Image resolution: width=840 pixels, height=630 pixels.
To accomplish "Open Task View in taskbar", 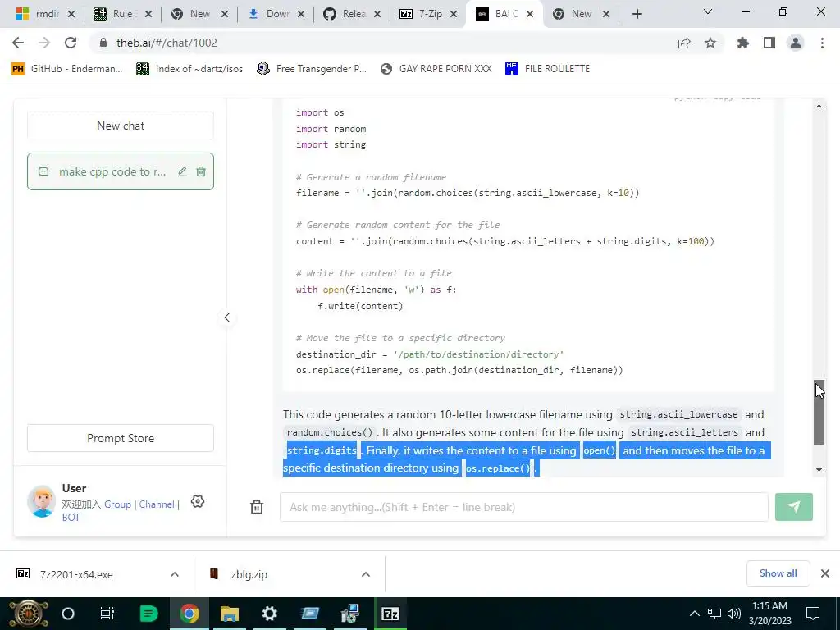I will click(107, 614).
